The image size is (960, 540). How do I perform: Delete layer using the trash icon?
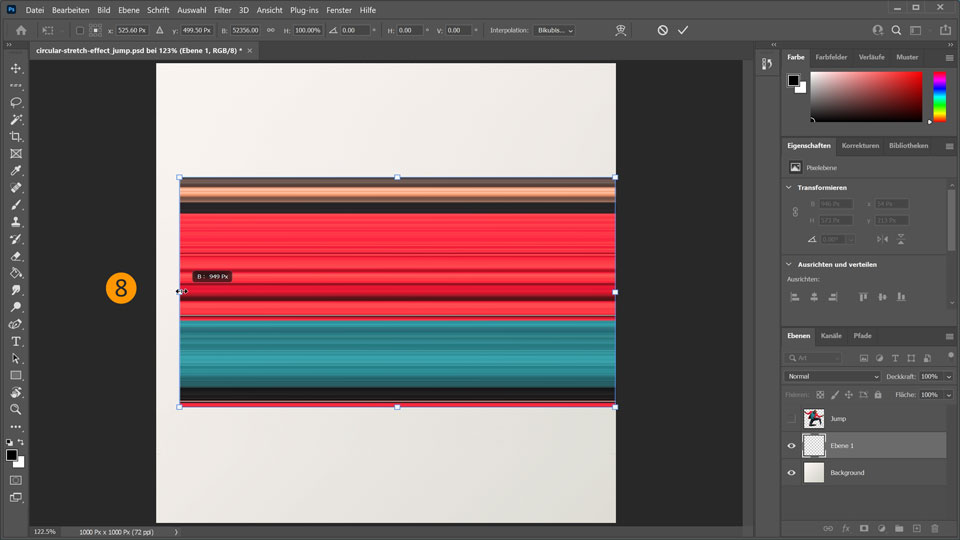coord(935,528)
